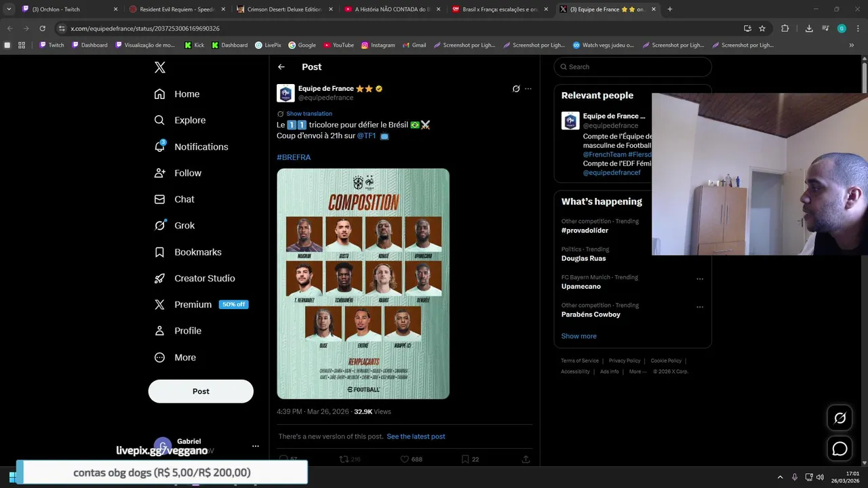Open more options for Upamecano trend
The width and height of the screenshot is (868, 488).
pos(700,279)
